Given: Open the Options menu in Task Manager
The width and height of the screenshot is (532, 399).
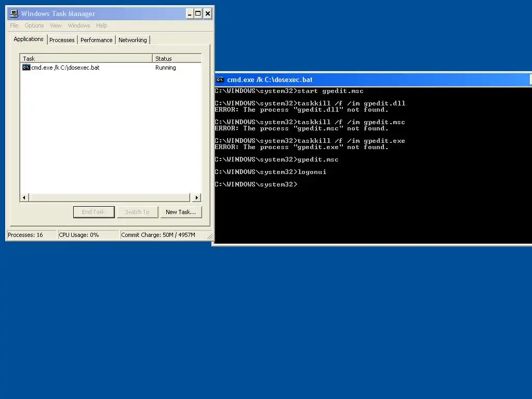Looking at the screenshot, I should pos(34,25).
